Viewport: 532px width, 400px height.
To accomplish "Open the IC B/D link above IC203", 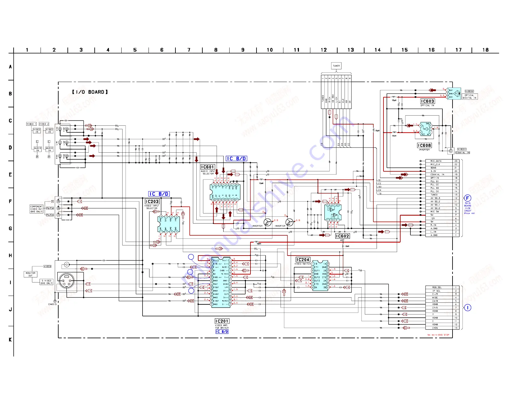I will pyautogui.click(x=159, y=194).
